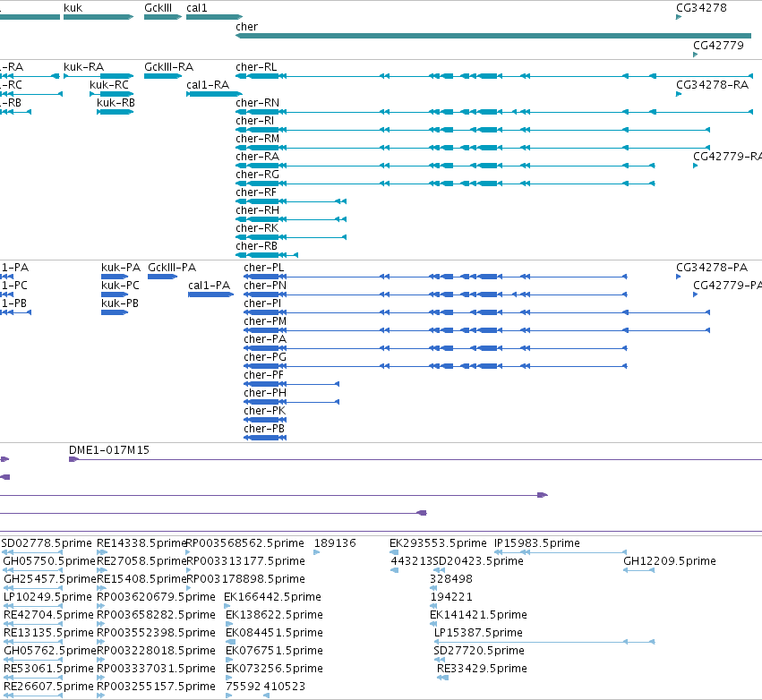Click feature labeled 328498
Image resolution: width=762 pixels, height=700 pixels.
coord(451,579)
